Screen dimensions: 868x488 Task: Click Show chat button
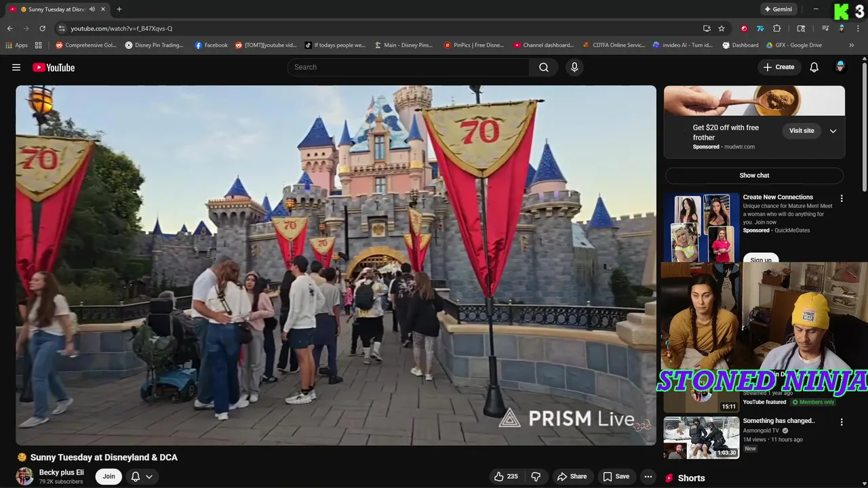point(754,176)
